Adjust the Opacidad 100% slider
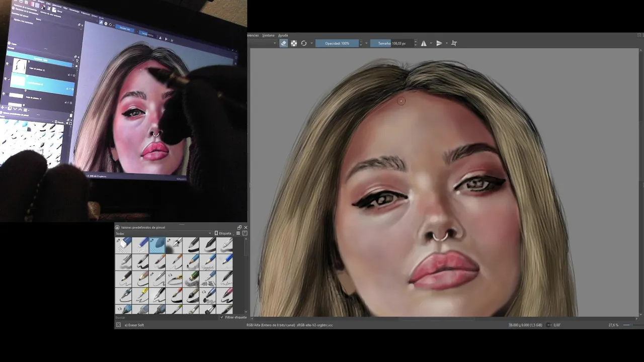The width and height of the screenshot is (644, 362). tap(337, 43)
